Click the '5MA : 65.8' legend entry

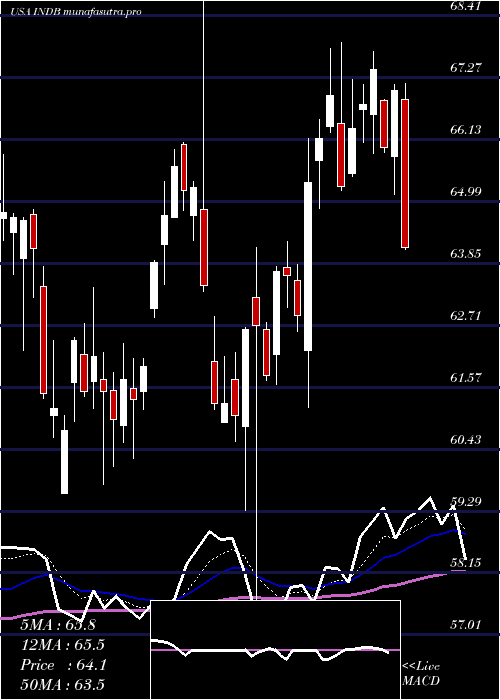(x=58, y=625)
